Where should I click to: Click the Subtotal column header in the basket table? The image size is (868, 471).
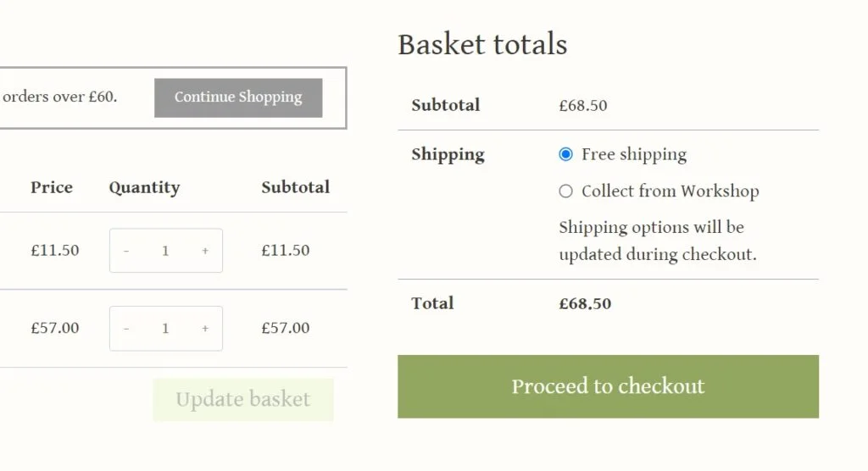click(x=295, y=187)
